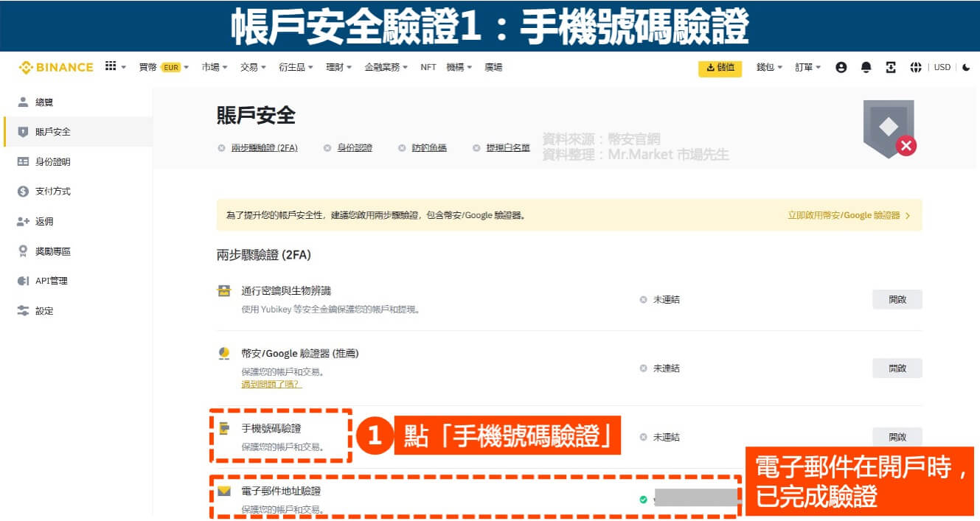
Task: Open the download app QR icon
Action: tap(891, 67)
